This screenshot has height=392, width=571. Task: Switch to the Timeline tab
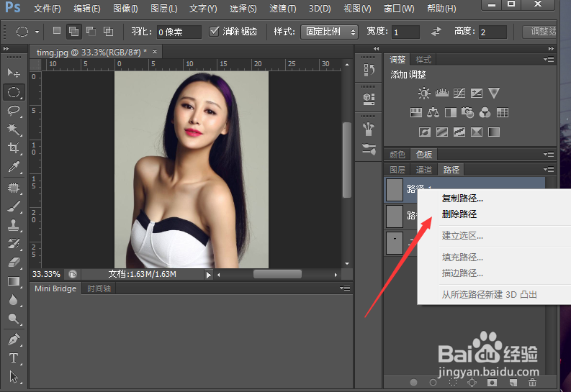point(99,288)
